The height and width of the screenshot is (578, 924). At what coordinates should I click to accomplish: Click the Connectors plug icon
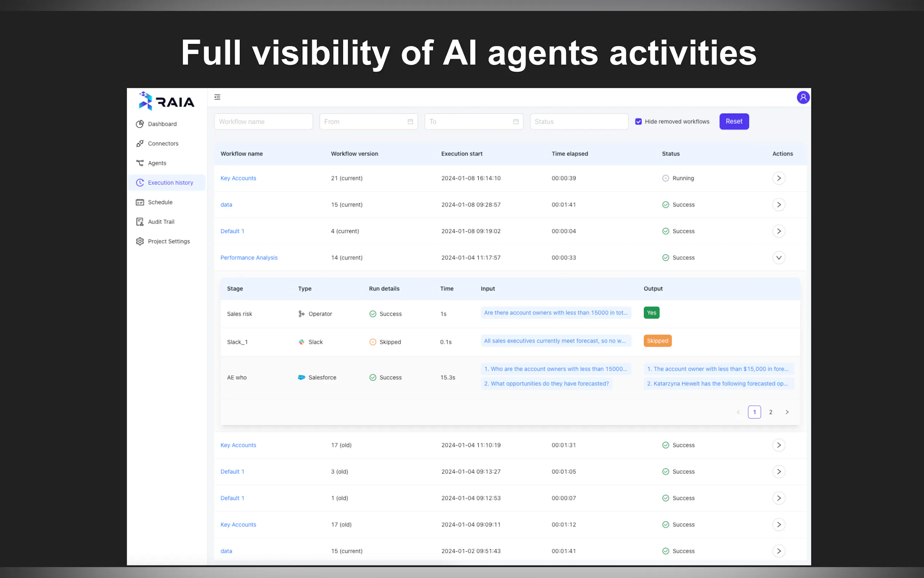pyautogui.click(x=140, y=143)
